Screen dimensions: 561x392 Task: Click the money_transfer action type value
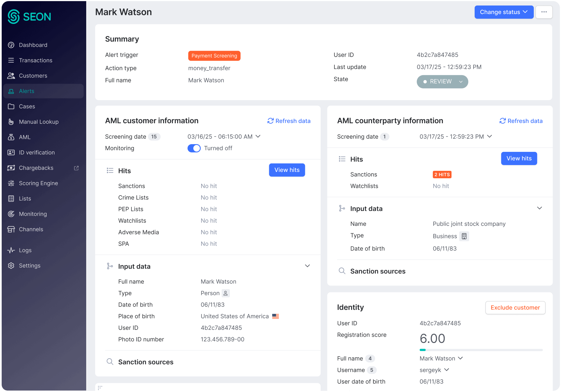[209, 68]
